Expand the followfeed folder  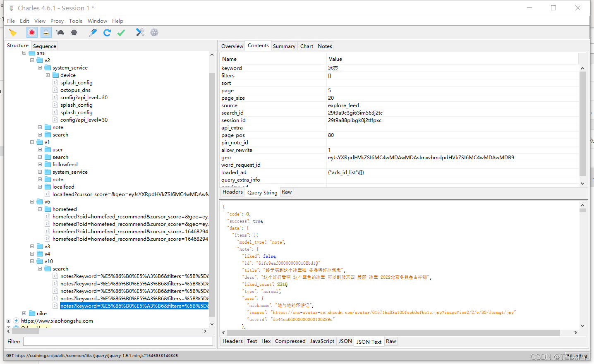pyautogui.click(x=40, y=165)
